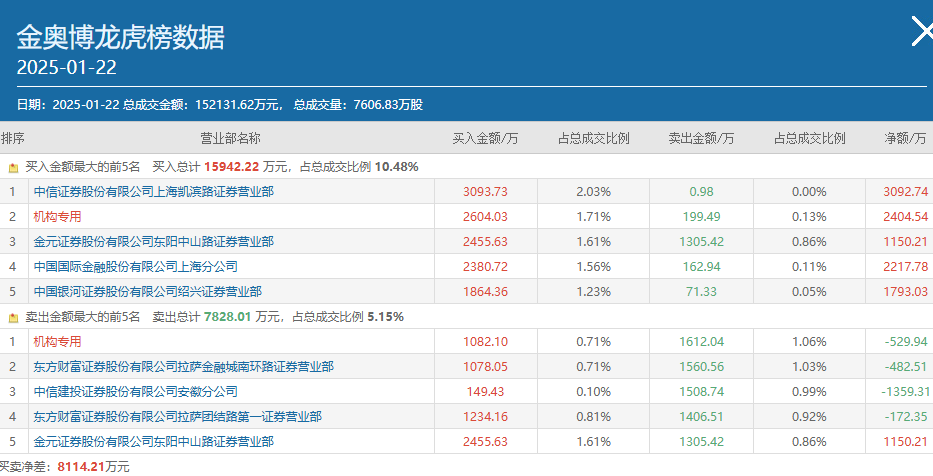The height and width of the screenshot is (476, 933).
Task: Open 机构专用 link in buy top 5
Action: coord(57,217)
